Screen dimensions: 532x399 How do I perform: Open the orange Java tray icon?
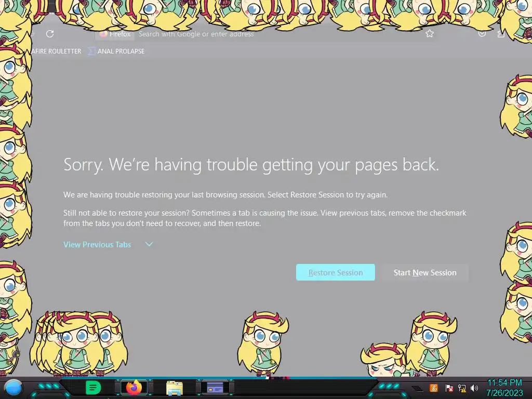click(x=434, y=388)
